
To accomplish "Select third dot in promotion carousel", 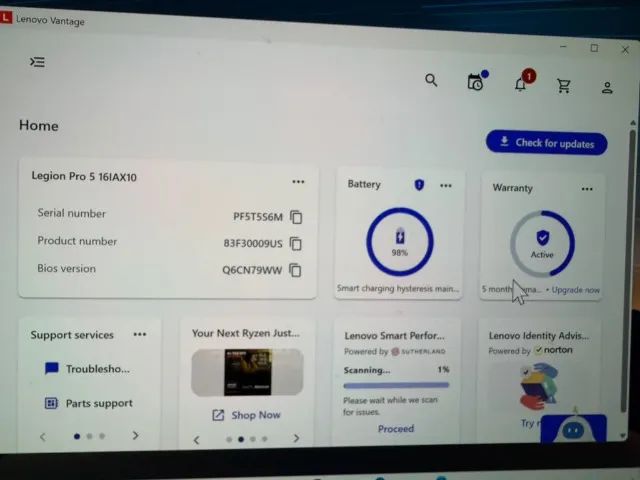I will point(253,439).
